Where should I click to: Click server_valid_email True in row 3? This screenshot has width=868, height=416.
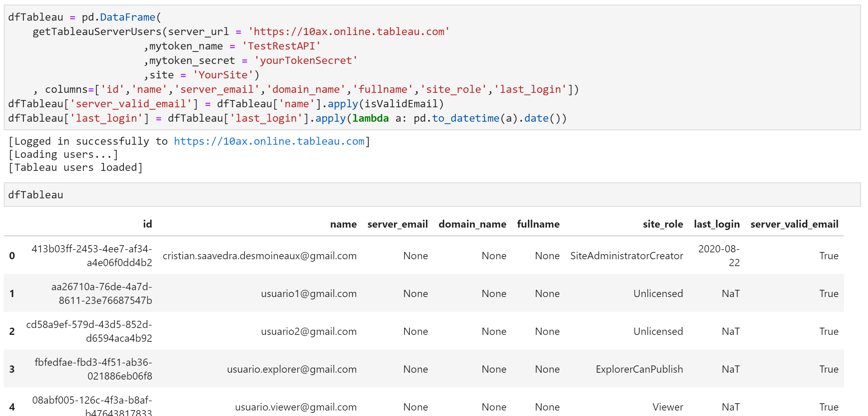pyautogui.click(x=829, y=369)
